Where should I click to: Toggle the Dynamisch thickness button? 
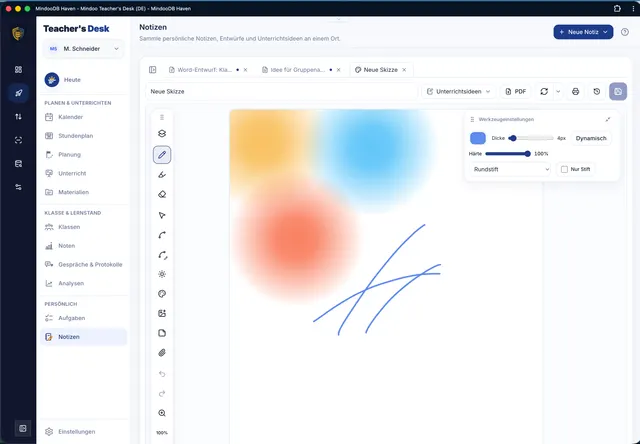click(591, 138)
